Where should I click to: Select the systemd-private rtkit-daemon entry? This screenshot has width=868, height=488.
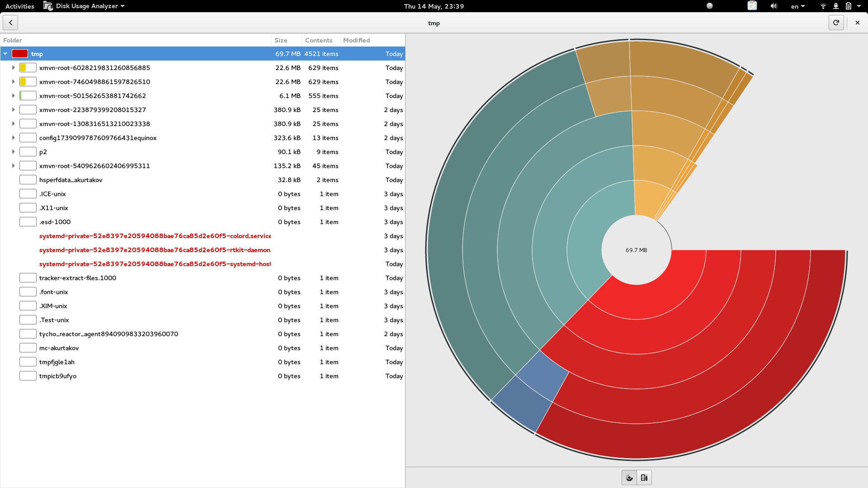pyautogui.click(x=203, y=250)
